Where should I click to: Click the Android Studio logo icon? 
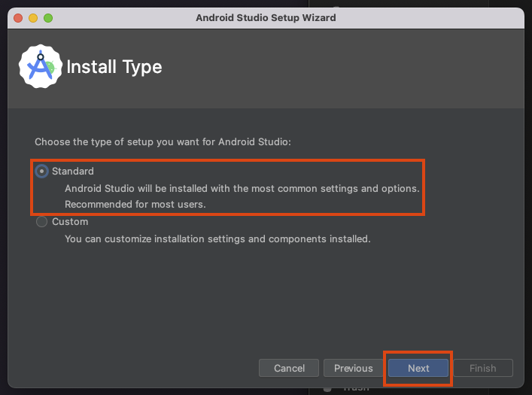coord(41,66)
